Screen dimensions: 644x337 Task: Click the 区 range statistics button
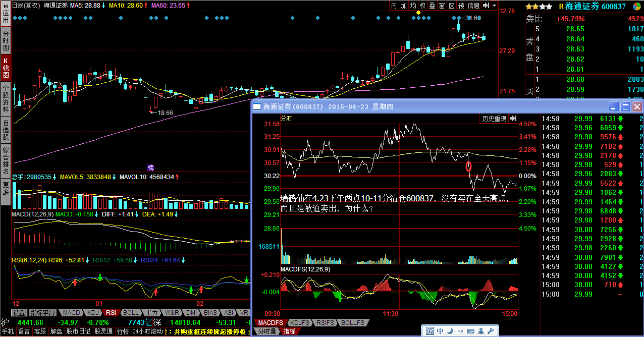[452, 6]
